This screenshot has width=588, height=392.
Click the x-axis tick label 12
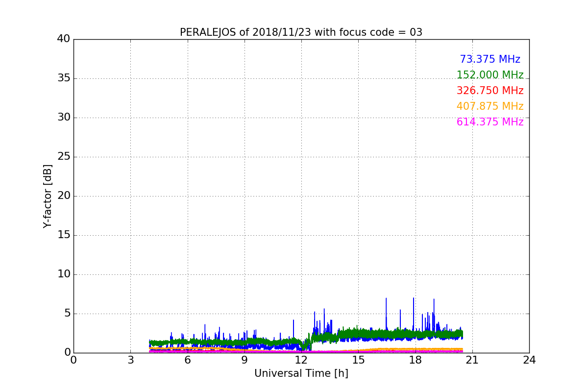click(x=301, y=360)
